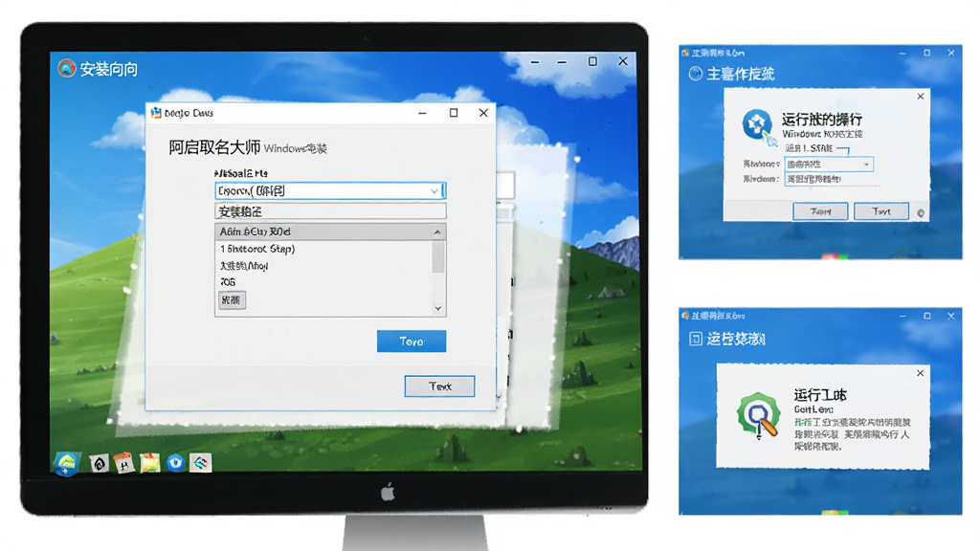Click the down arrow of the list scrollbar
This screenshot has height=551, width=980.
pyautogui.click(x=437, y=309)
